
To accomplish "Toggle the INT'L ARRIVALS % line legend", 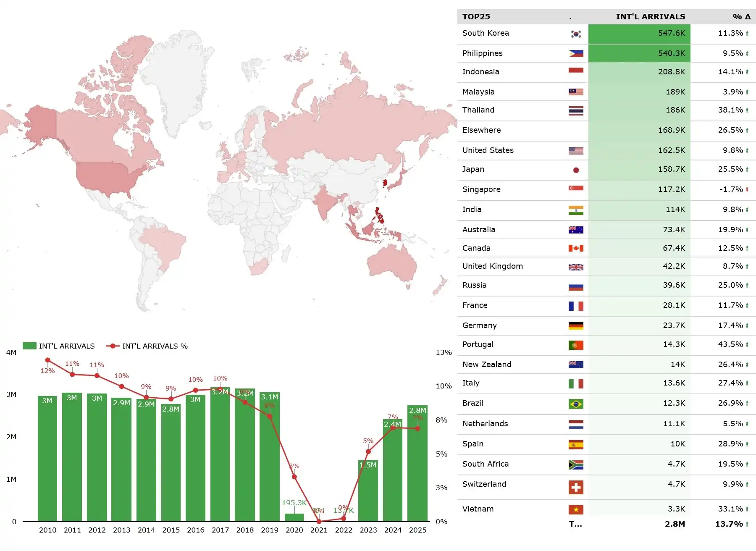I will click(147, 346).
